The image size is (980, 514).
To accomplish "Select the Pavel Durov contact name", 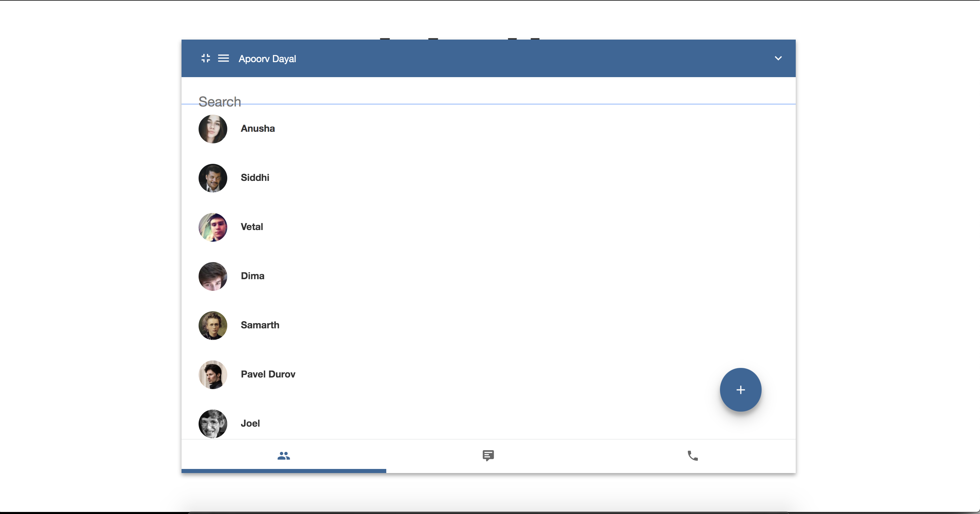I will [268, 374].
